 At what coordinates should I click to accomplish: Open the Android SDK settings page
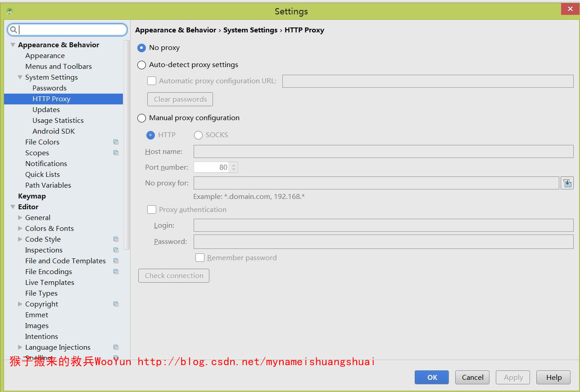click(54, 131)
